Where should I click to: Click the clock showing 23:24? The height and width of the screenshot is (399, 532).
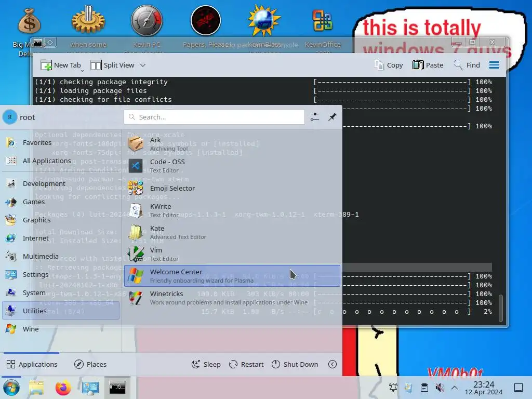[x=484, y=388]
